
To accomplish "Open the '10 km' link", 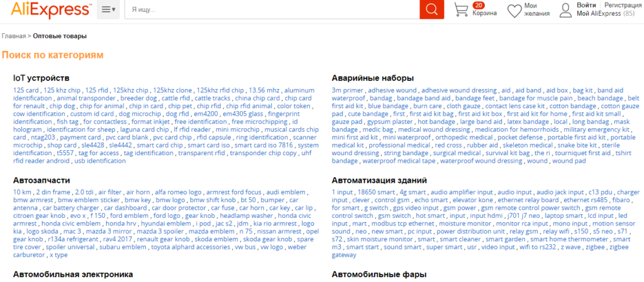I will [22, 192].
